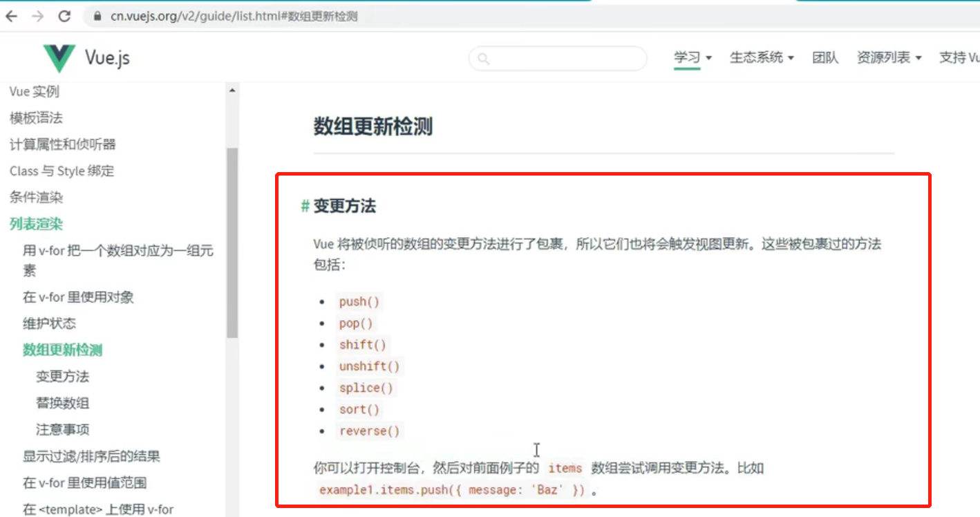Viewport: 980px width, 517px height.
Task: Click the # anchor beside 变更方法
Action: point(305,206)
